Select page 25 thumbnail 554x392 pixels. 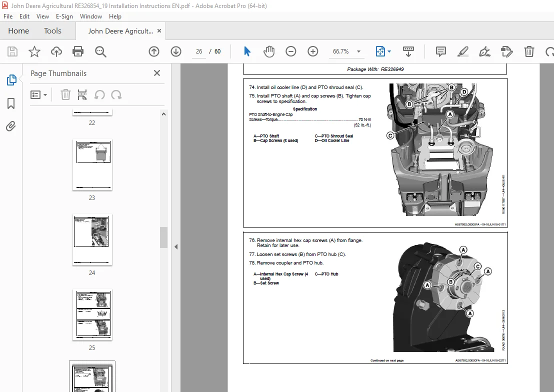click(92, 315)
